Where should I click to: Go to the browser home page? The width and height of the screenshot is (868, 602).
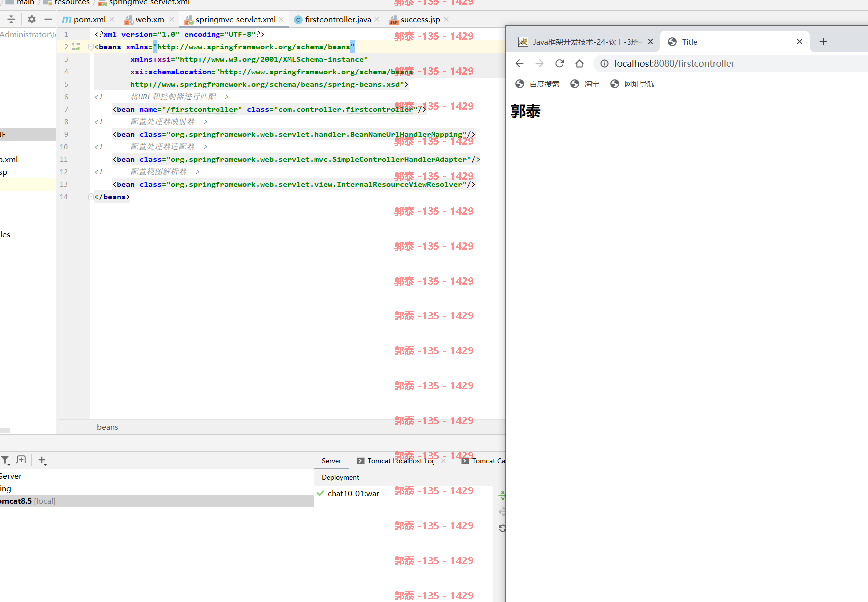pos(579,63)
